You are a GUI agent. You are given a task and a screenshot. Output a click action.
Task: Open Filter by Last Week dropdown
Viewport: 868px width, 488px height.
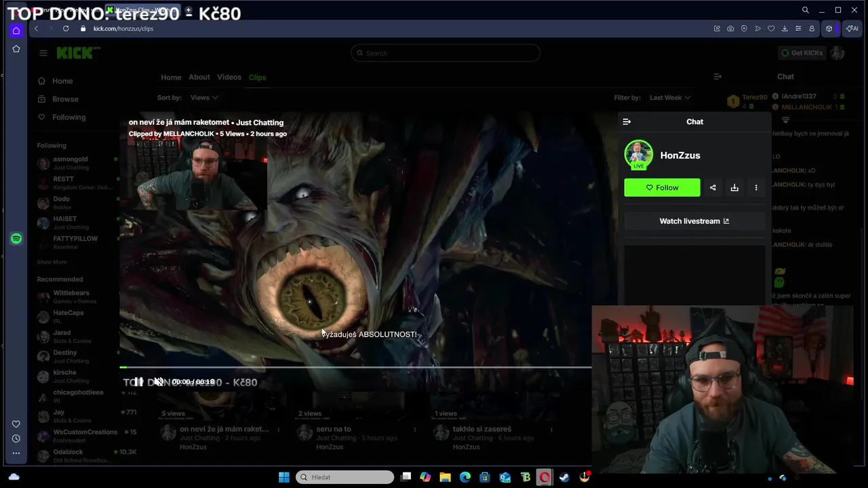click(x=670, y=98)
